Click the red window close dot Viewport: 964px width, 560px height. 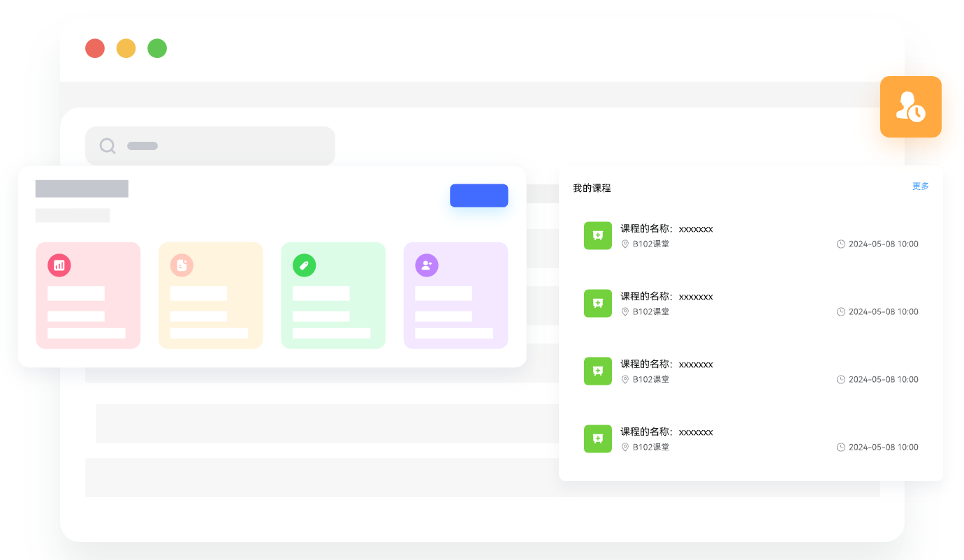click(x=95, y=48)
